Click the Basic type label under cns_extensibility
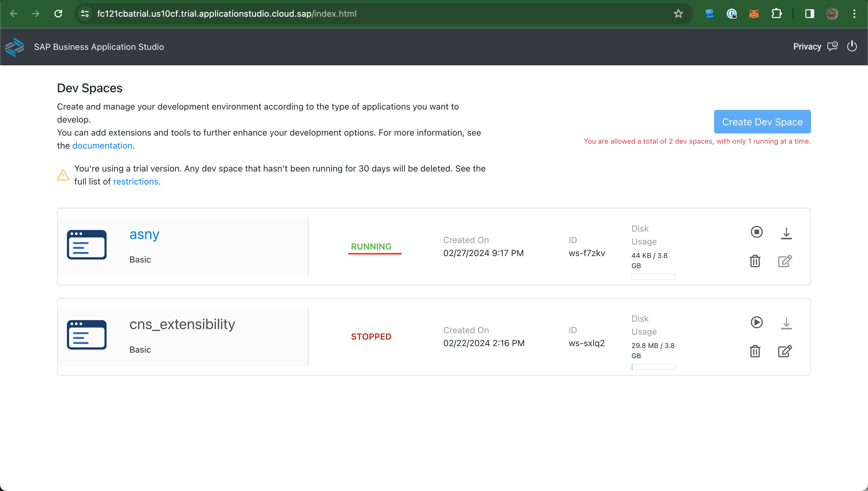 pyautogui.click(x=140, y=350)
